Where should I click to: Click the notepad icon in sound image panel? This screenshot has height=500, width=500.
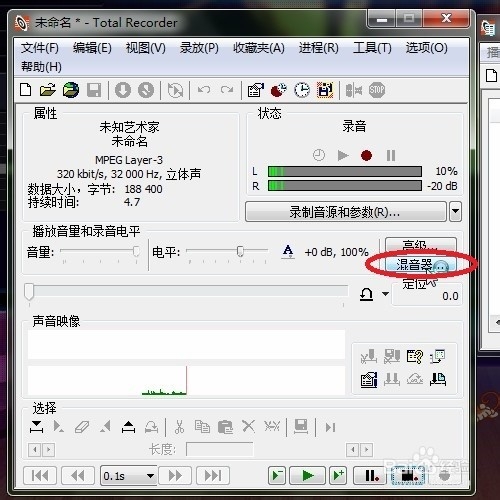(369, 379)
